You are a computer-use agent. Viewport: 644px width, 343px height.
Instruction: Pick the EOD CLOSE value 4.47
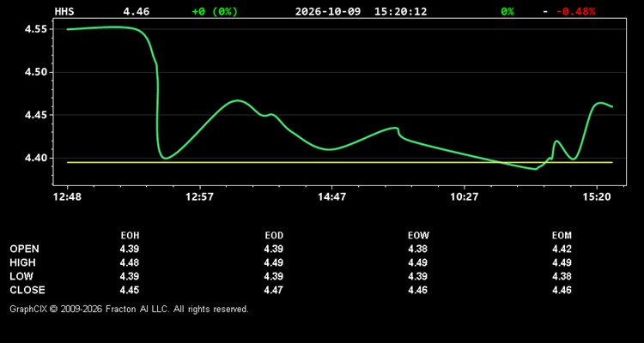click(274, 290)
